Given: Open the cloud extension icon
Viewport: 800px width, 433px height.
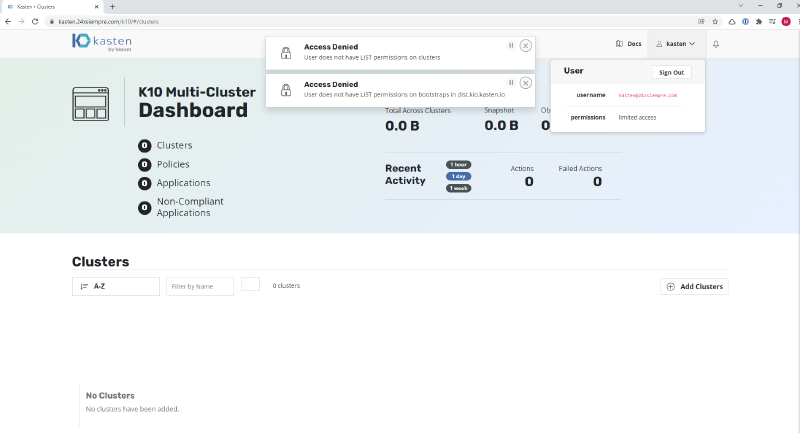Looking at the screenshot, I should coord(732,21).
